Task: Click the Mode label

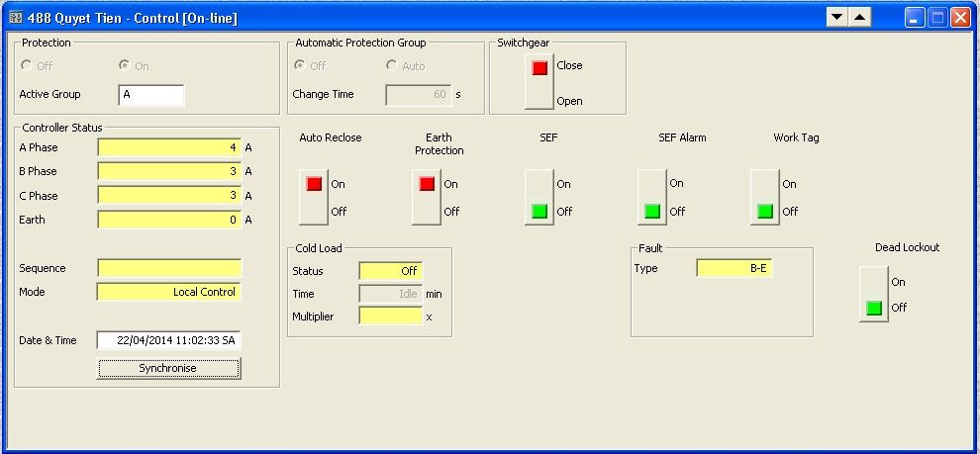Action: coord(32,292)
